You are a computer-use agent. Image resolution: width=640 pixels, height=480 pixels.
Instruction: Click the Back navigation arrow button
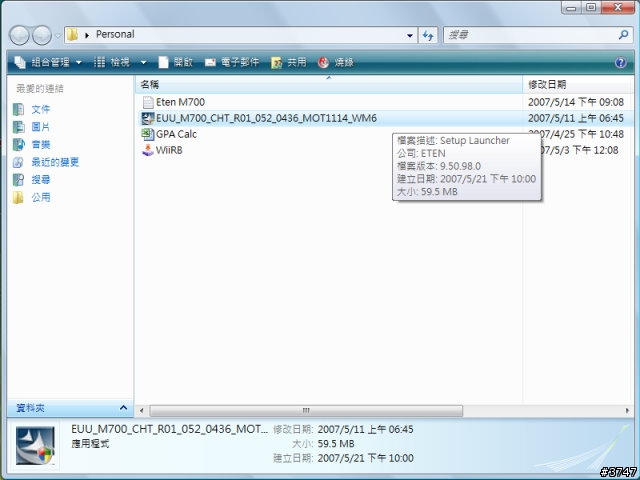click(x=19, y=35)
